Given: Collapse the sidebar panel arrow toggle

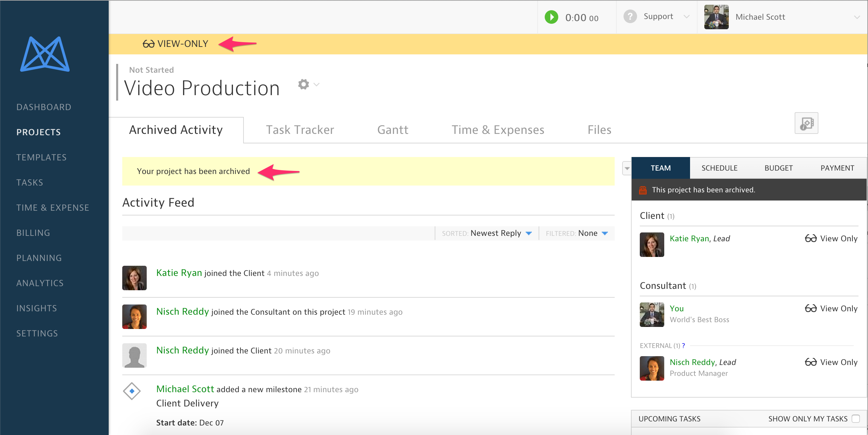Looking at the screenshot, I should coord(627,168).
